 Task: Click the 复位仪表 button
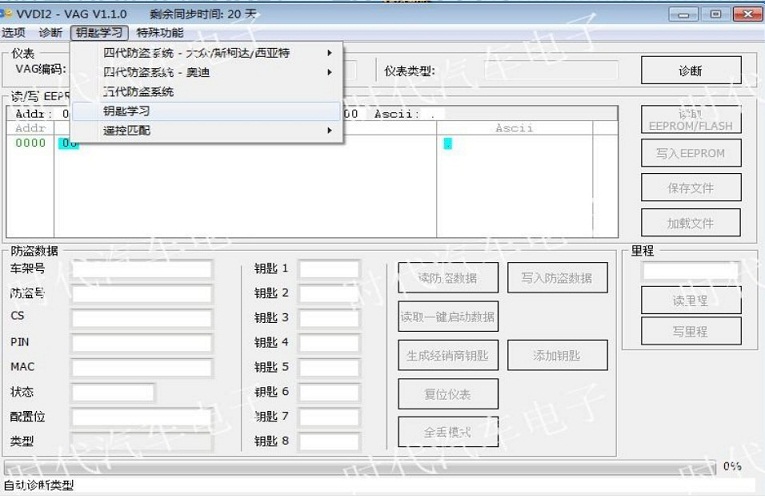pyautogui.click(x=447, y=393)
